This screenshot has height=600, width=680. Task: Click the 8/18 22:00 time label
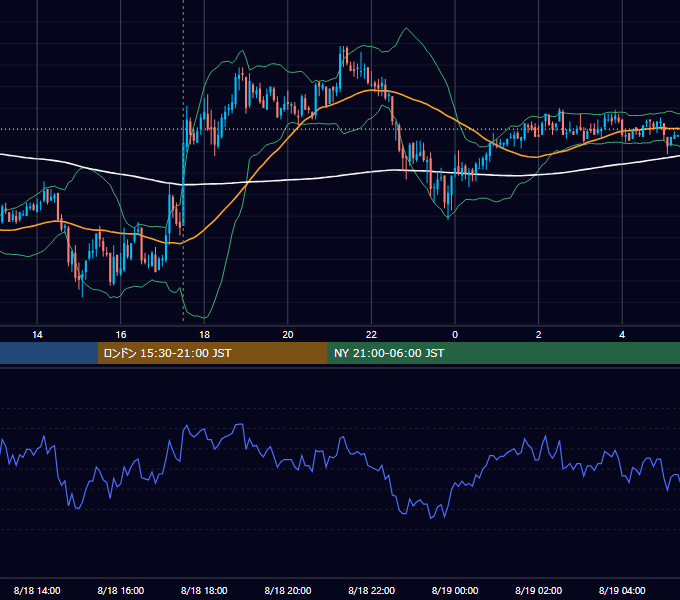[371, 590]
